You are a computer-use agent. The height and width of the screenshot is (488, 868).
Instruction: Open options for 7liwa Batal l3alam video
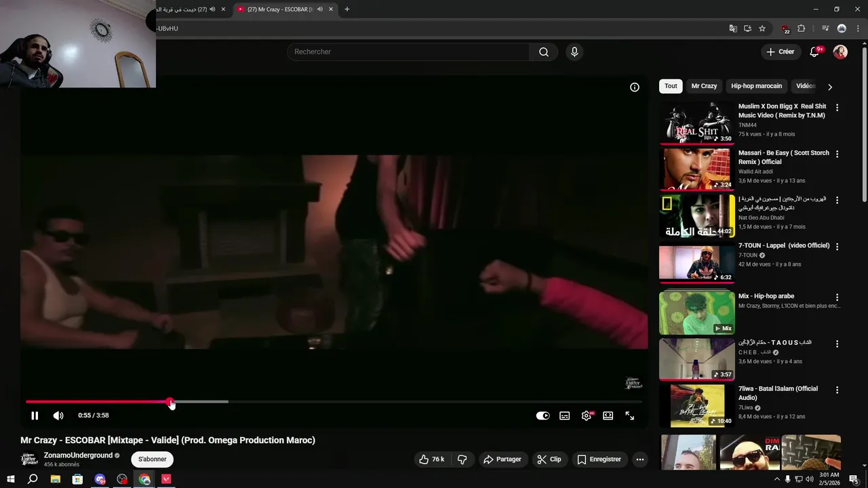(837, 390)
